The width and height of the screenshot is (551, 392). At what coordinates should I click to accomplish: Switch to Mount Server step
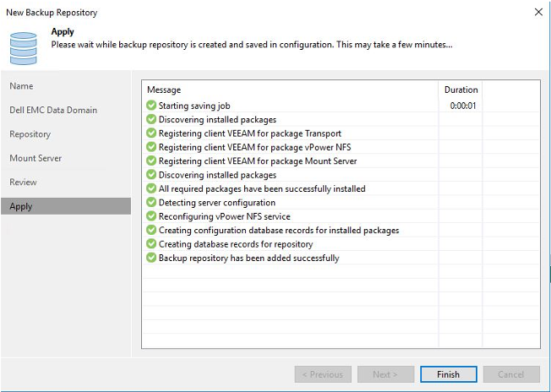(35, 158)
